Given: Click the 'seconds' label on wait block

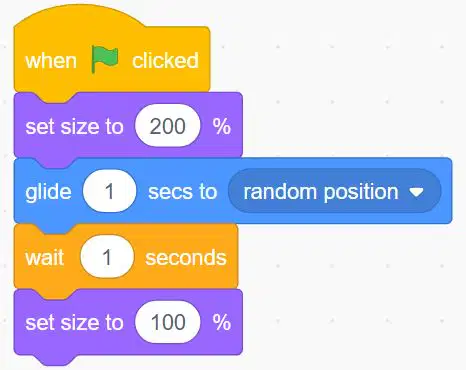Looking at the screenshot, I should click(186, 258).
